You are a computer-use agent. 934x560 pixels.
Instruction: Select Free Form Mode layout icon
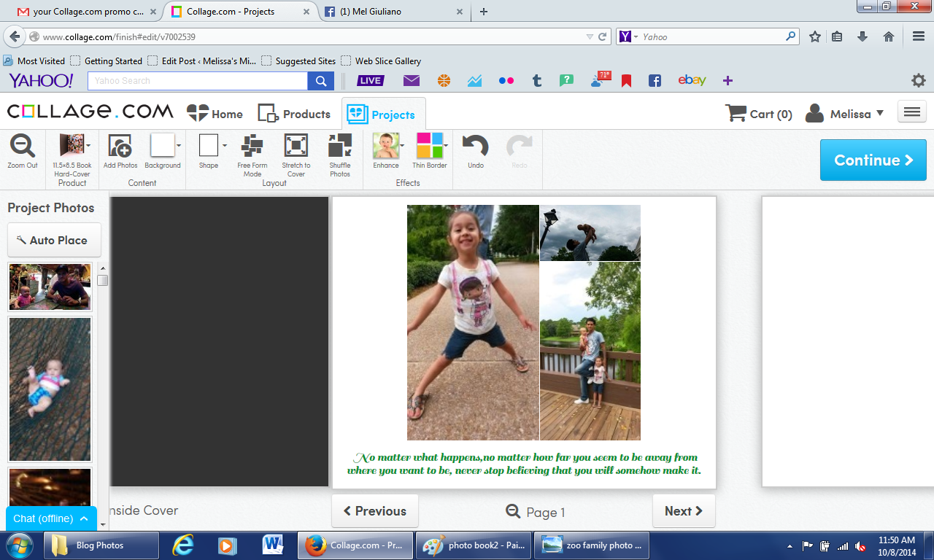(x=252, y=147)
